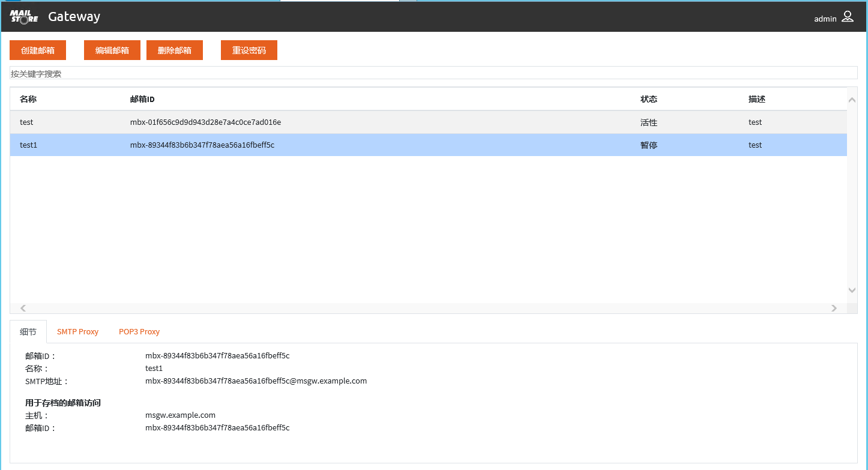Click the MailStore logo icon
The image size is (868, 470).
(24, 17)
